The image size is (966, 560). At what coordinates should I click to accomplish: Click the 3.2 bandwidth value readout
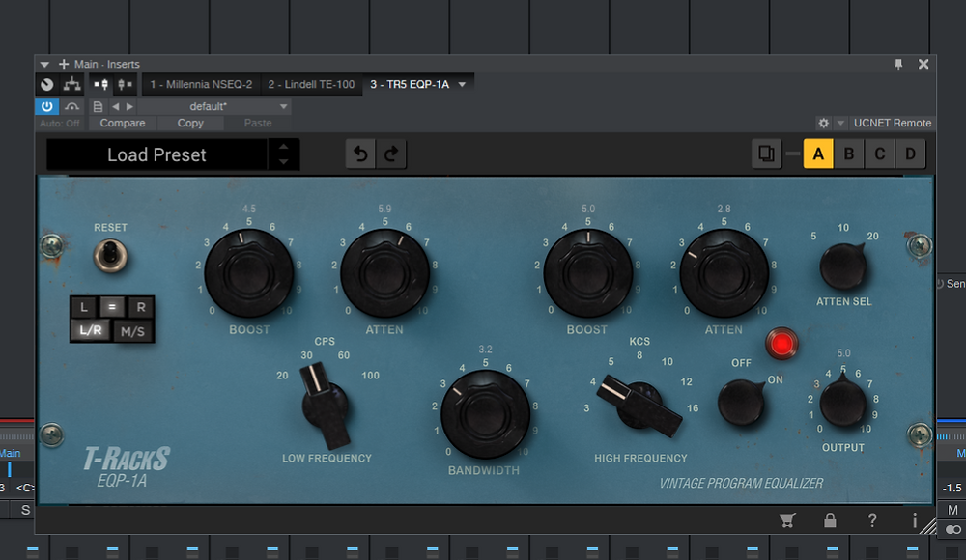pos(486,350)
